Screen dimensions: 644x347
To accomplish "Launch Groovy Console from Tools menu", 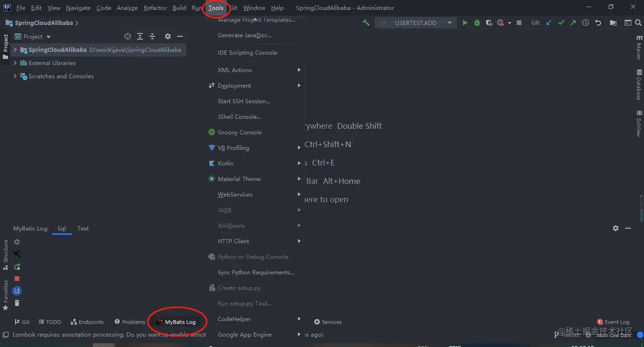I will click(255, 132).
